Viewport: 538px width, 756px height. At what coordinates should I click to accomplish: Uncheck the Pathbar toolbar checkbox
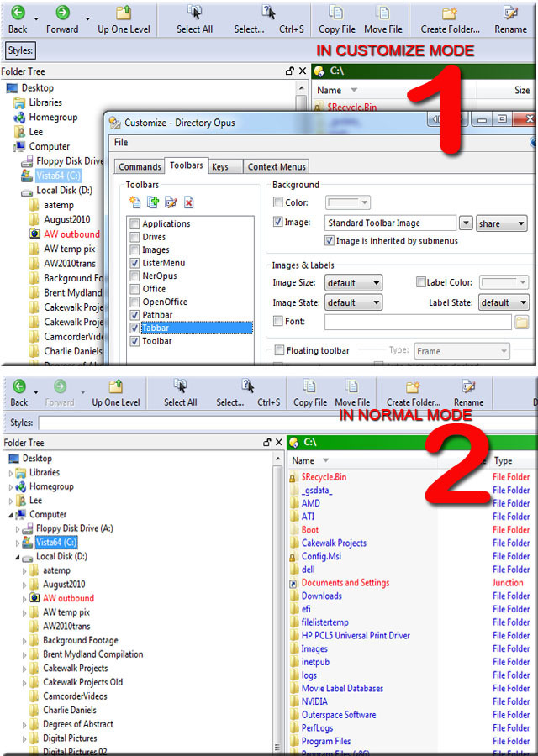coord(134,315)
